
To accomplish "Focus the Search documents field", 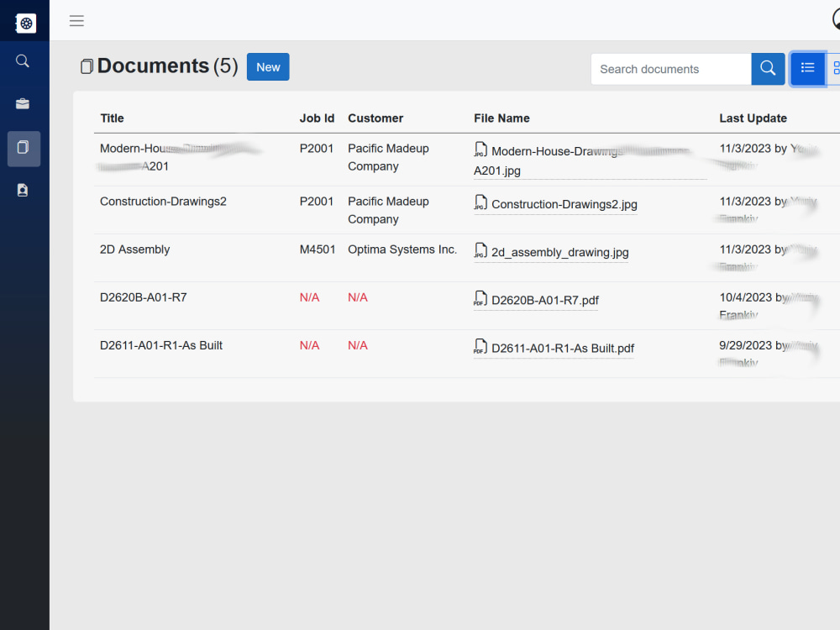I will pyautogui.click(x=670, y=69).
